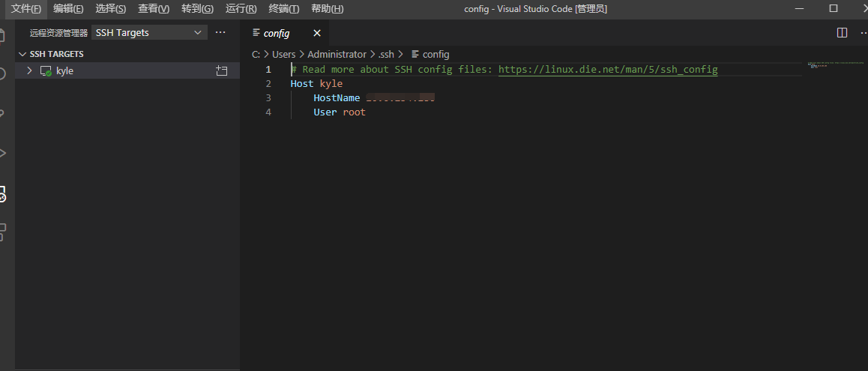Open the Explorer activity bar icon
Screen dimensions: 868x371
pyautogui.click(x=2, y=34)
